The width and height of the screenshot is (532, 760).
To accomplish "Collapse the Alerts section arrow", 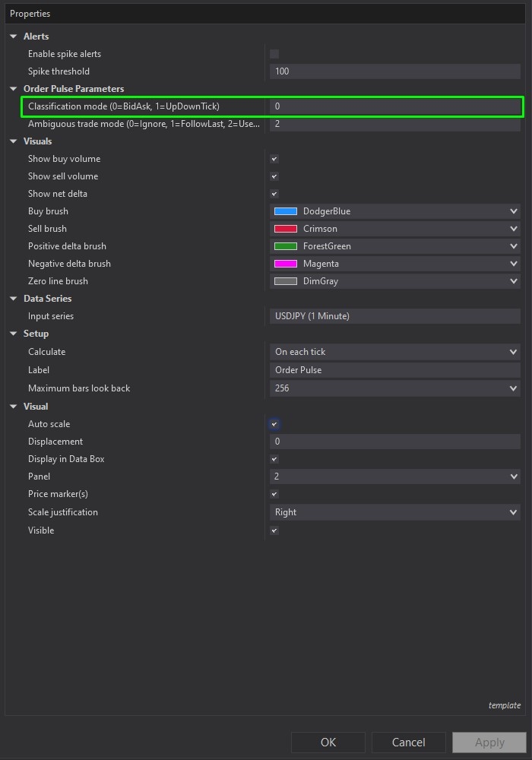I will click(14, 36).
